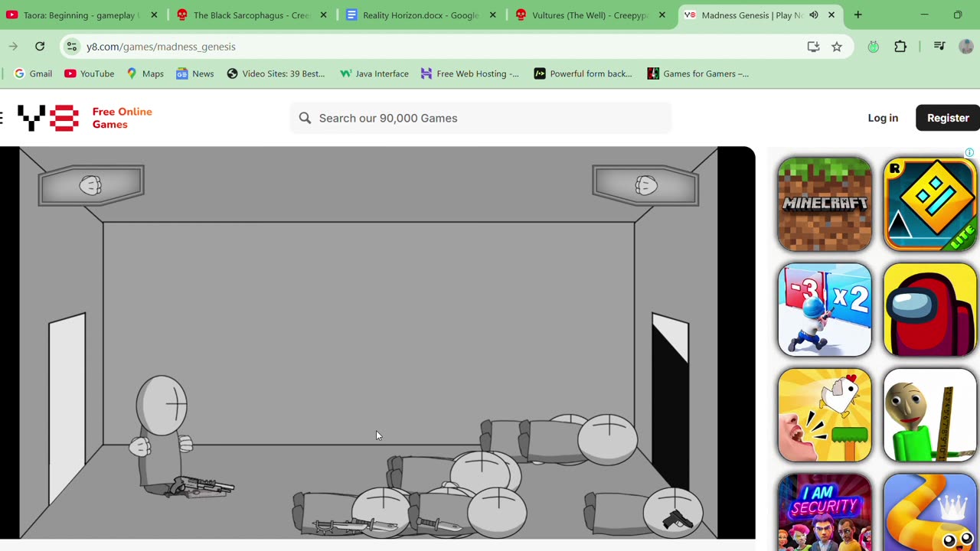Open the snake with crown game thumbnail

(x=930, y=512)
